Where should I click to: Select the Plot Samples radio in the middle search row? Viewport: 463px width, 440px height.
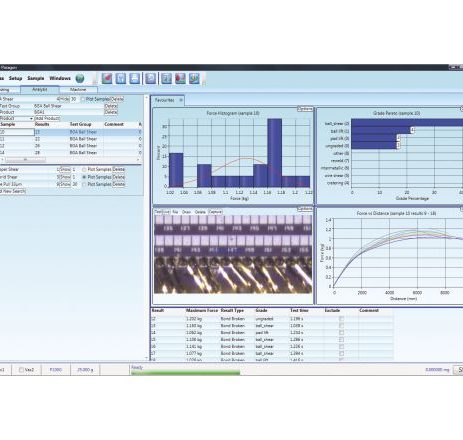[x=84, y=177]
